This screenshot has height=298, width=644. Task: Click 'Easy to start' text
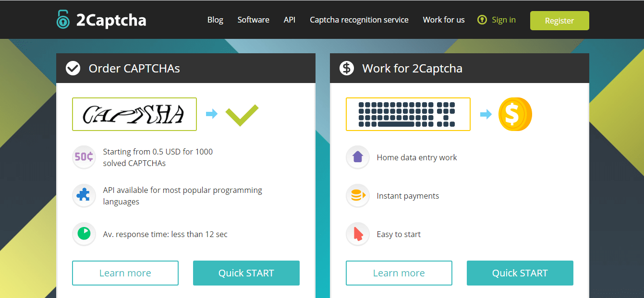399,234
